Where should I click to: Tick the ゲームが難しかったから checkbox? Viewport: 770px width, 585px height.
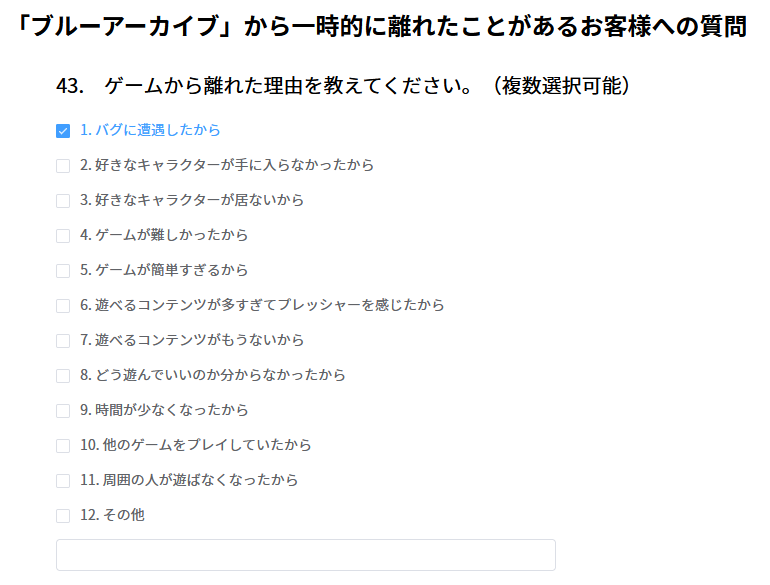click(63, 236)
